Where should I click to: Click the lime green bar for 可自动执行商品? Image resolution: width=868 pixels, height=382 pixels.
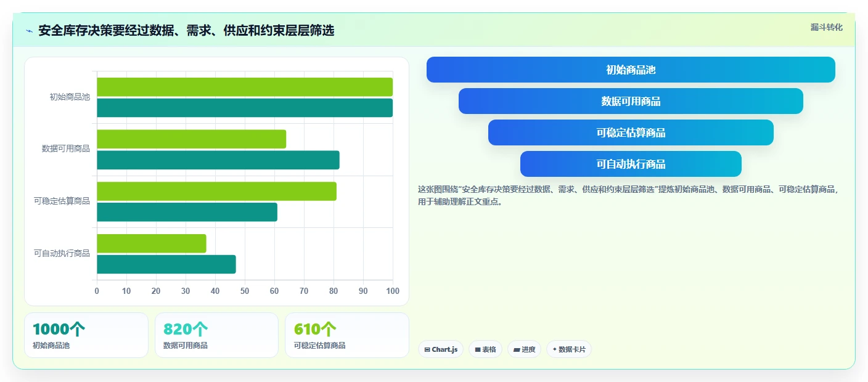[x=152, y=243]
